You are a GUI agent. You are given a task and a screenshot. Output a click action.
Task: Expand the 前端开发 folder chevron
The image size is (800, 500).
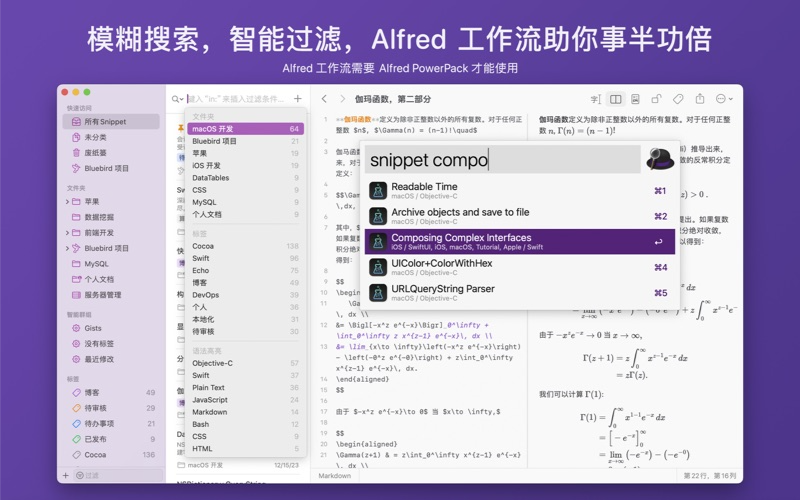pos(67,233)
